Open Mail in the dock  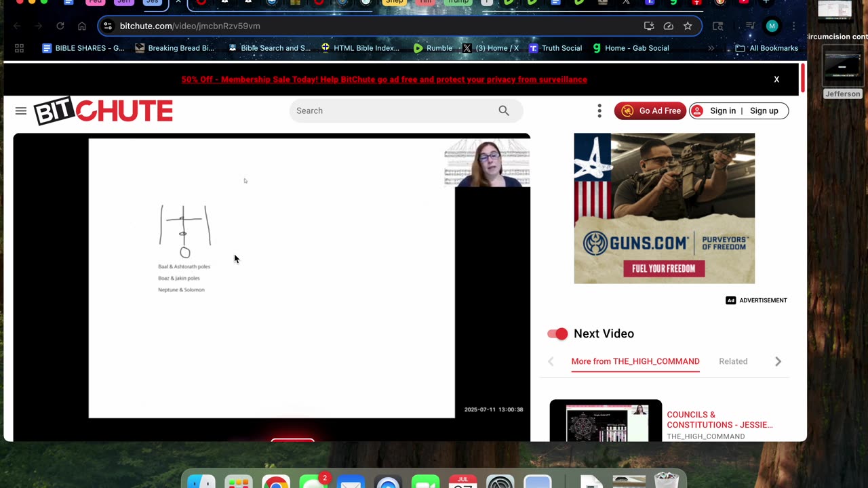[350, 481]
